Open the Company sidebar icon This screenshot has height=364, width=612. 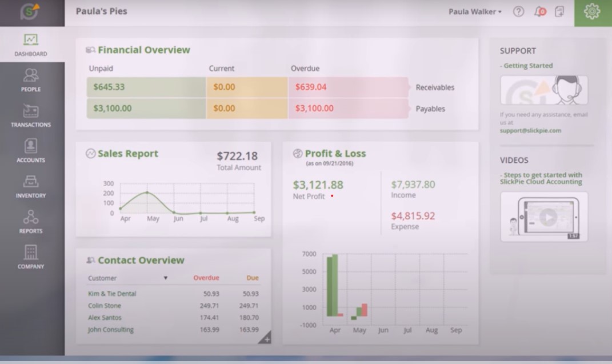point(31,257)
